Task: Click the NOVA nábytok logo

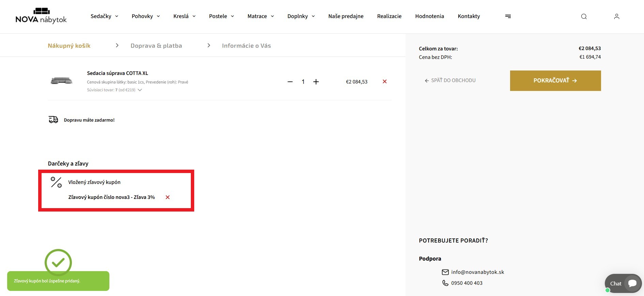Action: click(x=41, y=16)
